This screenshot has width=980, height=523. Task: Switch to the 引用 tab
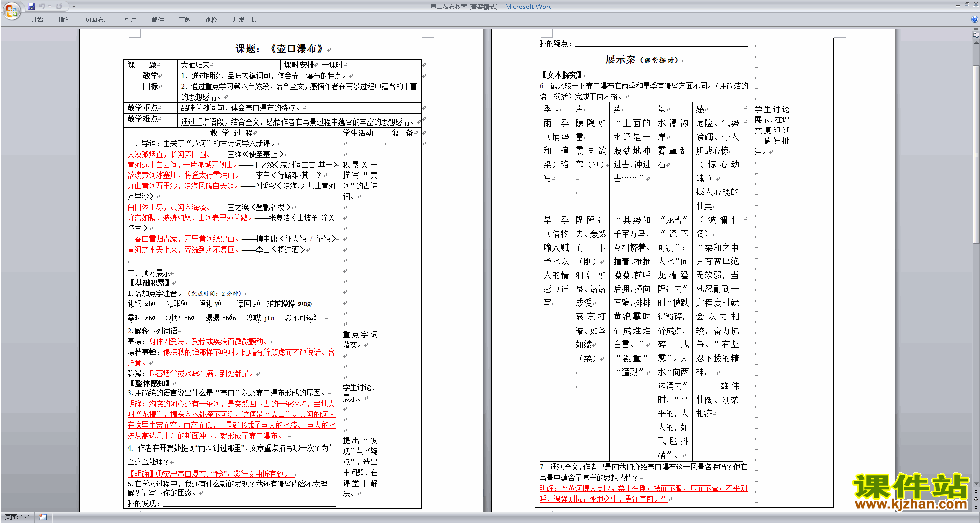[131, 20]
